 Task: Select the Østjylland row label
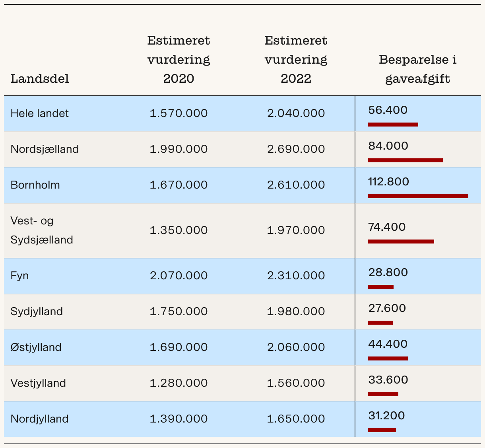point(36,347)
